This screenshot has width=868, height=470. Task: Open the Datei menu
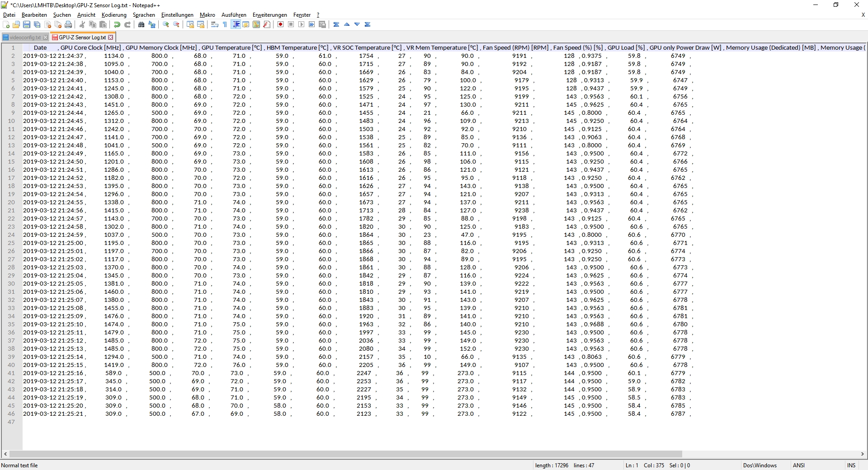(x=9, y=15)
